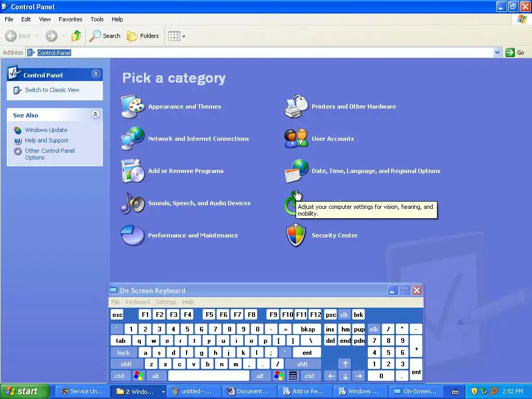Open the Printers and Other Hardware icon
Viewport: 532px width, 399px height.
tap(297, 106)
